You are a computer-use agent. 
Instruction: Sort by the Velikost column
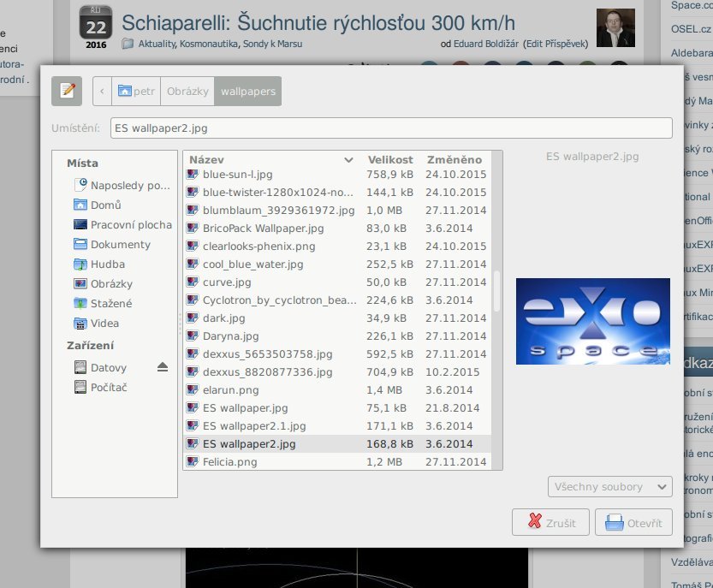point(390,159)
